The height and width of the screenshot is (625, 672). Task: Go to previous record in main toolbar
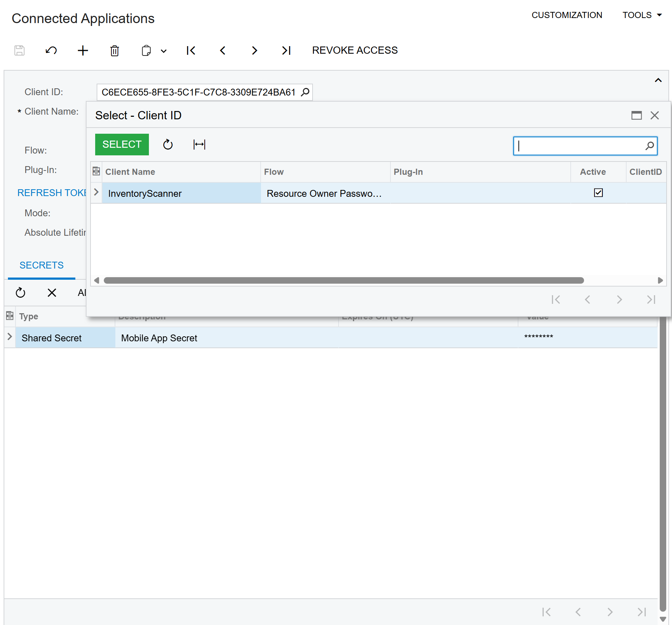click(223, 50)
